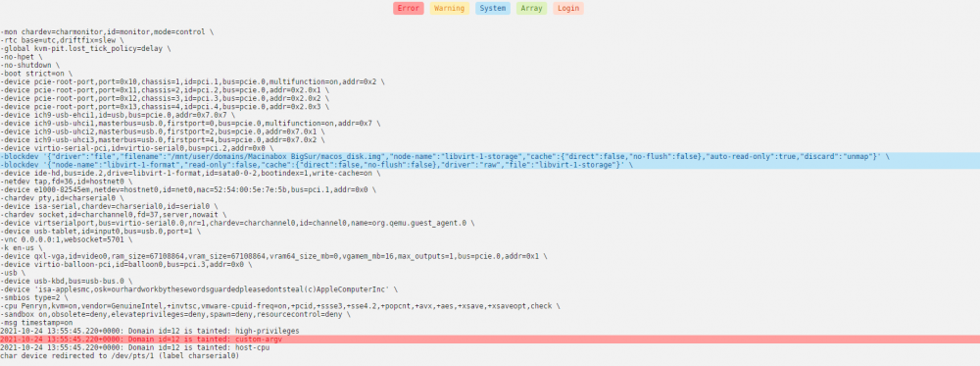Click the 'tainted: high-privileges' log entry
The image size is (980, 366).
pos(150,331)
